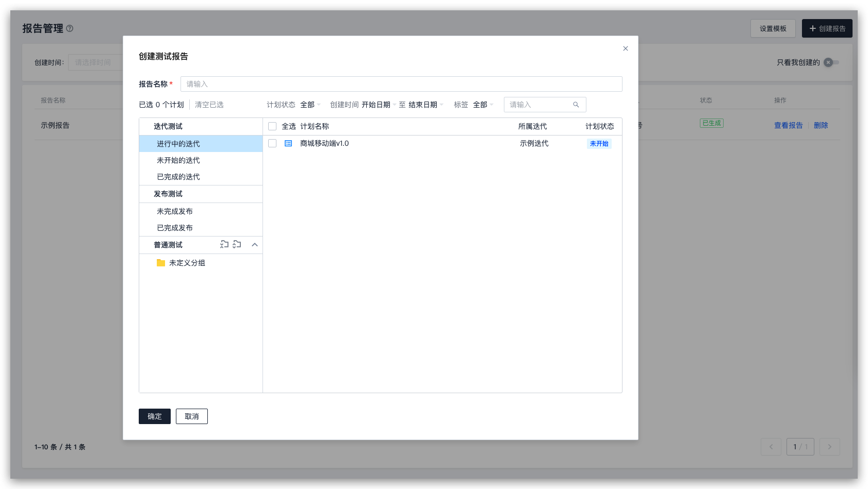Go to next page arrow in pagination
Image resolution: width=868 pixels, height=489 pixels.
pyautogui.click(x=830, y=447)
